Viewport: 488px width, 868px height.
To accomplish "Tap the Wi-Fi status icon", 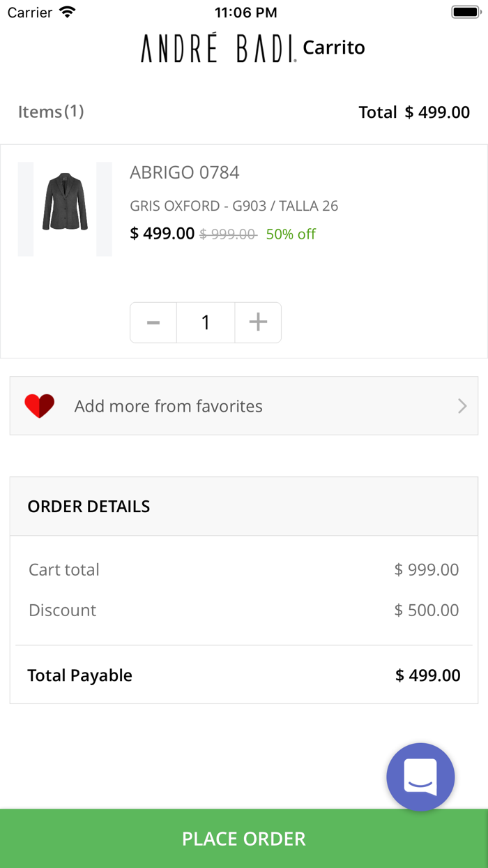I will click(68, 13).
